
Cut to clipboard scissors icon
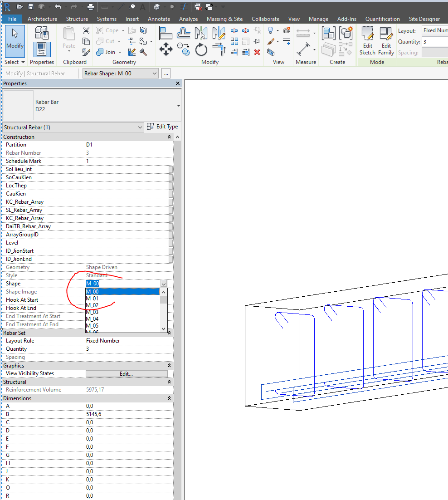click(x=86, y=30)
